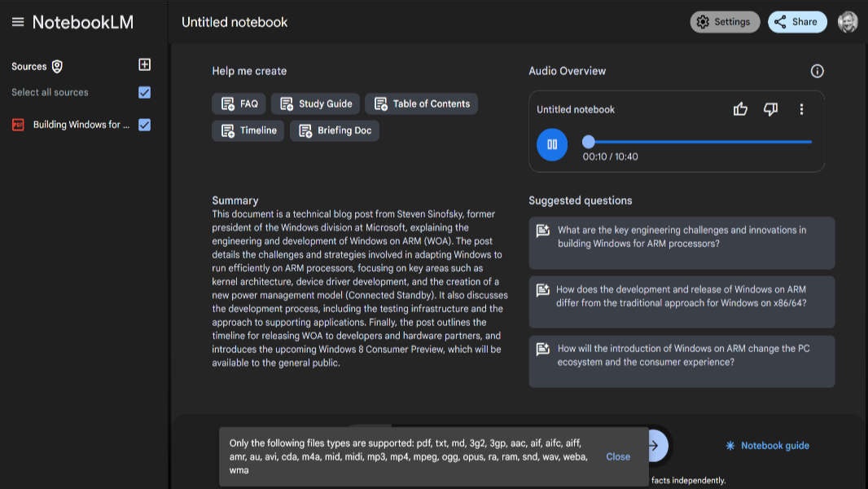
Task: Click the sources filter icon next to Sources
Action: [56, 66]
